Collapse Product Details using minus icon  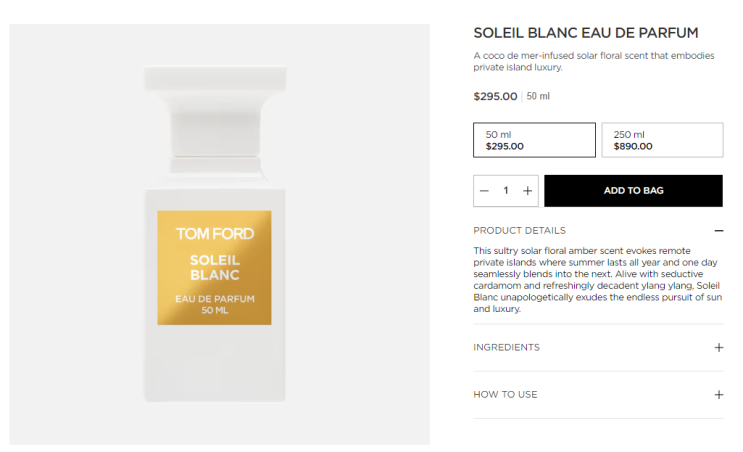[x=718, y=231]
